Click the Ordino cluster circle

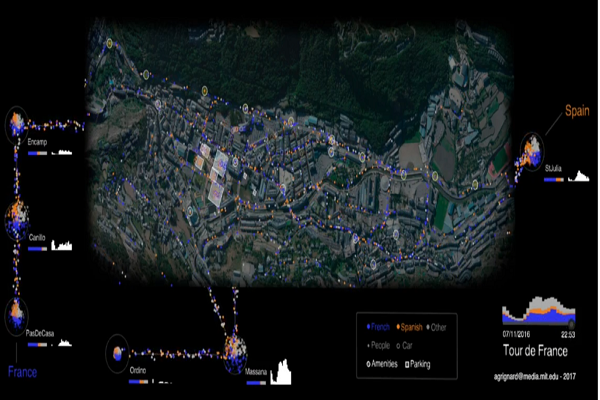tap(117, 354)
